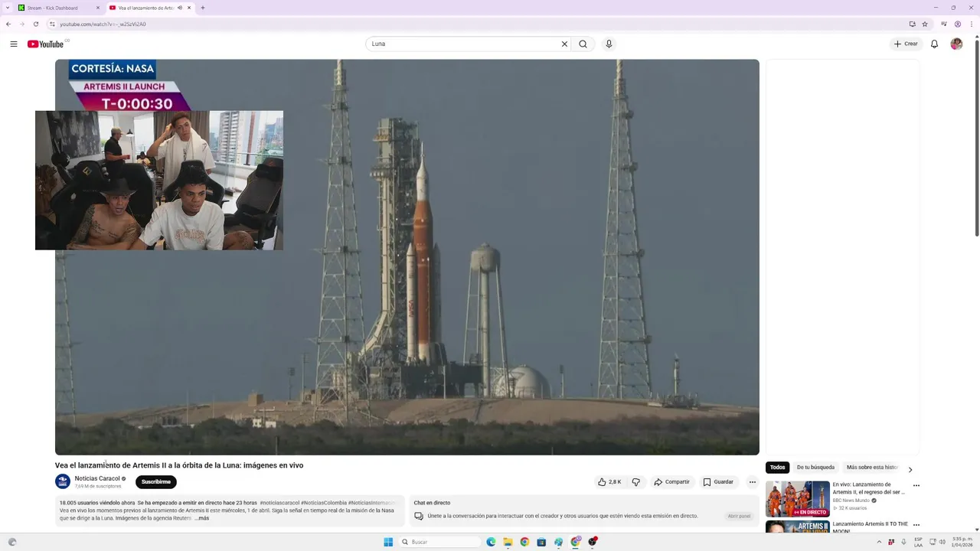Open File Explorer from the taskbar

pos(508,542)
